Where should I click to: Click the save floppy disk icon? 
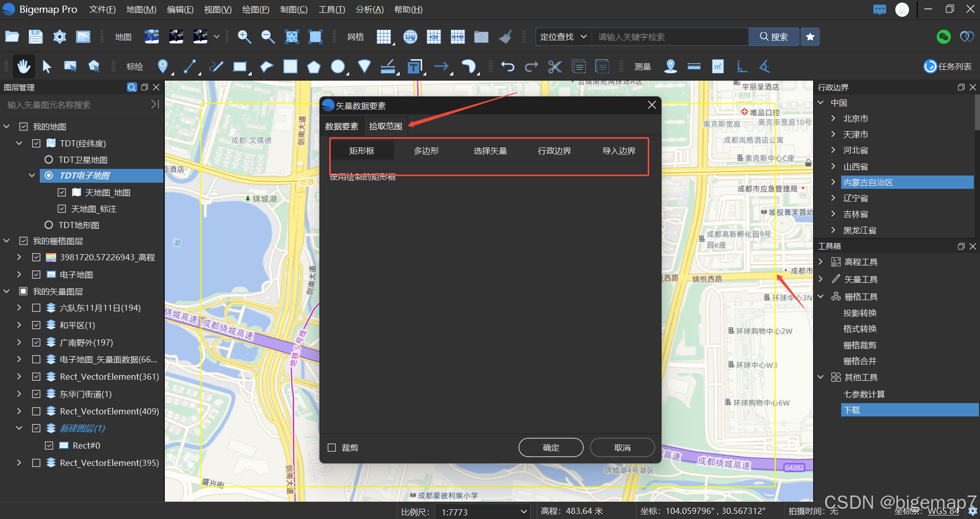35,37
